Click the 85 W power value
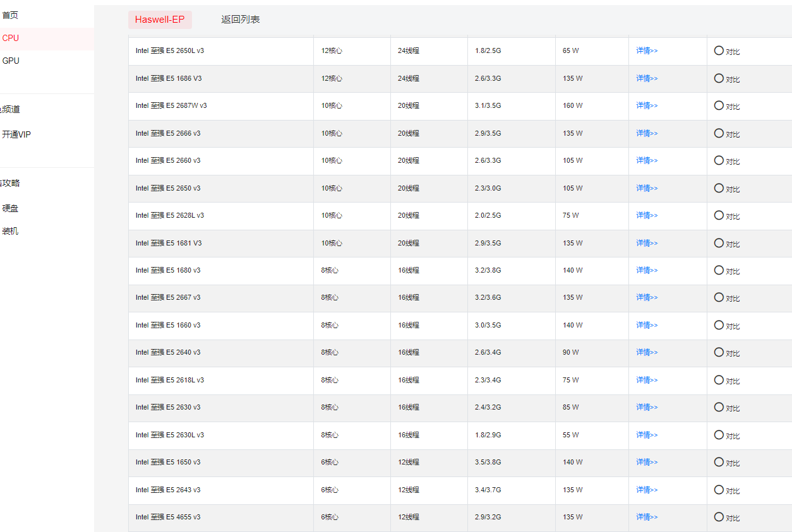The width and height of the screenshot is (792, 532). click(571, 407)
